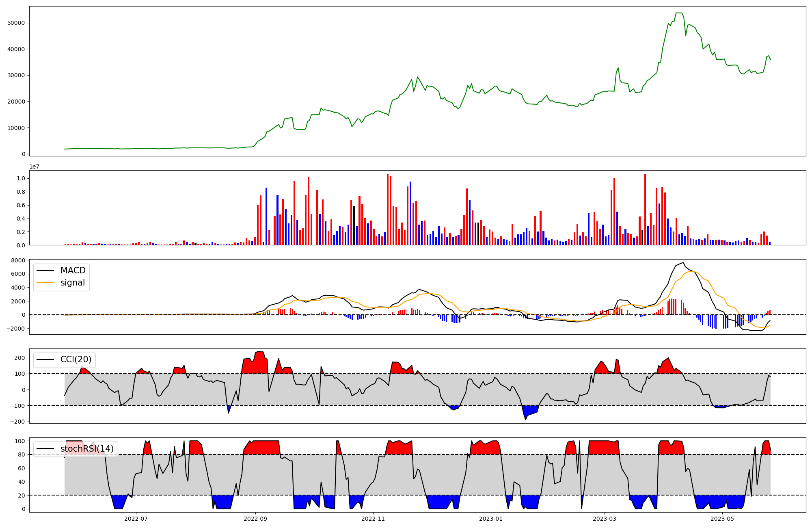Click the 2022-09 date tick label
Image resolution: width=812 pixels, height=528 pixels.
(255, 519)
